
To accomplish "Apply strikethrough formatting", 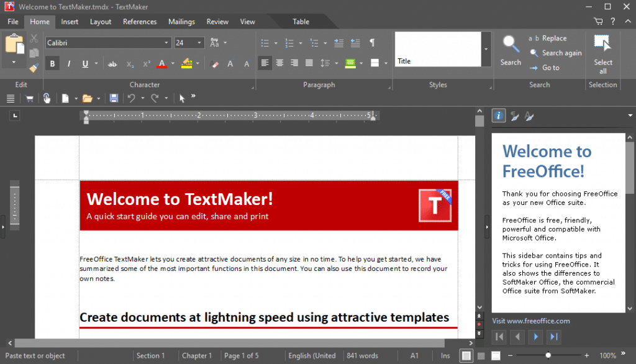I will click(x=112, y=64).
